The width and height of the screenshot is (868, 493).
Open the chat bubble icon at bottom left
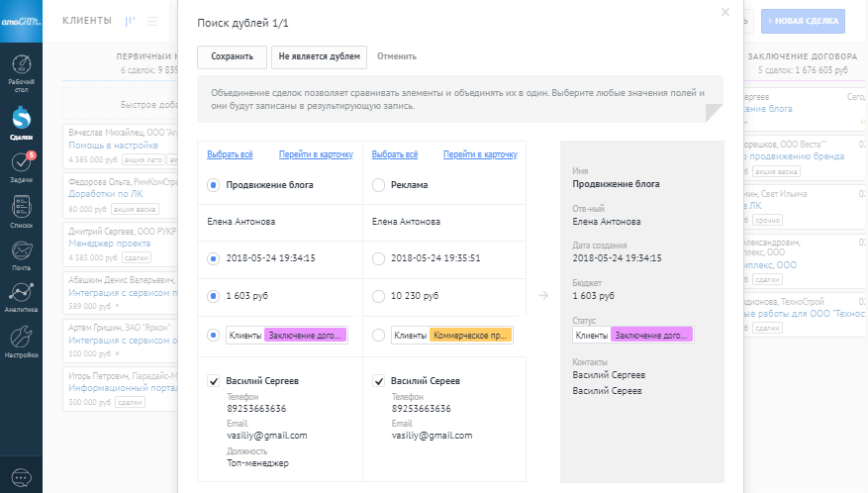[x=21, y=477]
